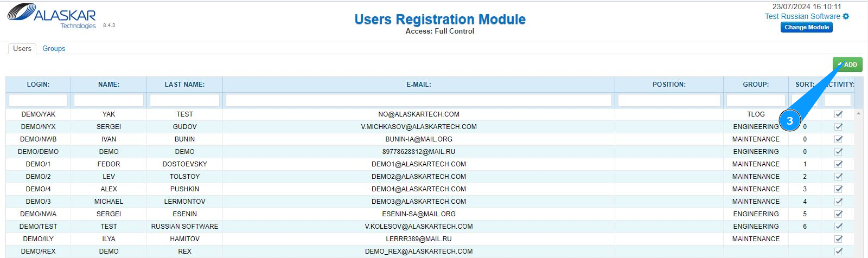Image resolution: width=868 pixels, height=258 pixels.
Task: Click email V.MICHKASOV@ALASKARTECH.COM
Action: point(419,127)
